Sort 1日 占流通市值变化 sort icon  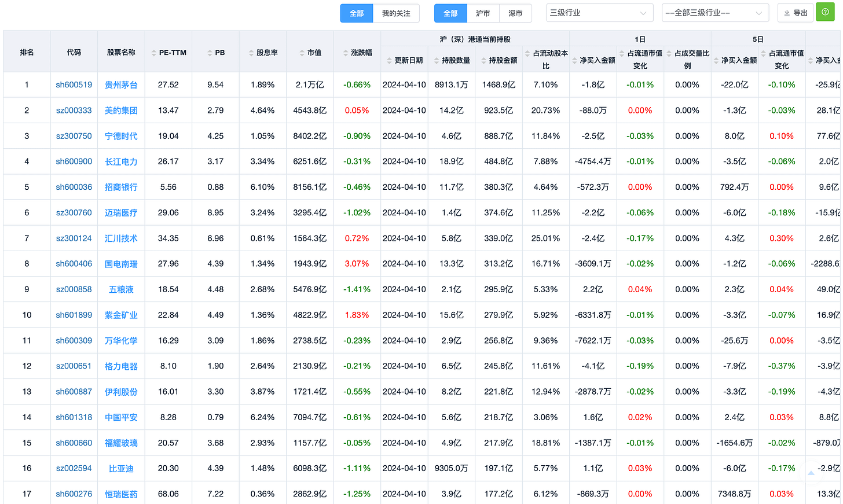tap(622, 53)
